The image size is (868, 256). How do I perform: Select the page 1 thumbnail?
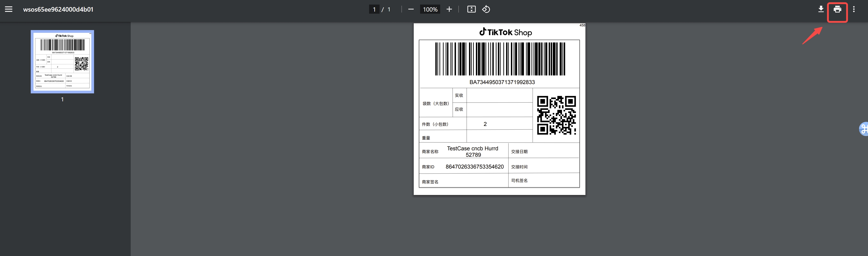click(x=62, y=62)
